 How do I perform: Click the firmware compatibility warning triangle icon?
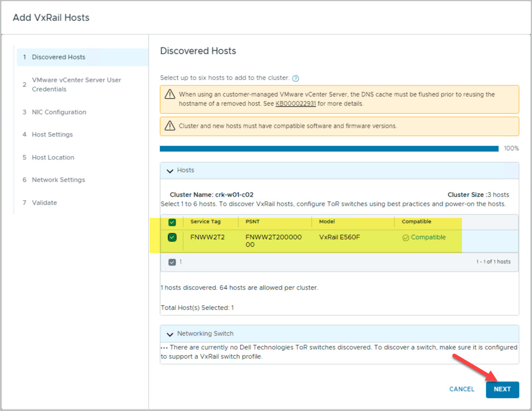coord(170,126)
